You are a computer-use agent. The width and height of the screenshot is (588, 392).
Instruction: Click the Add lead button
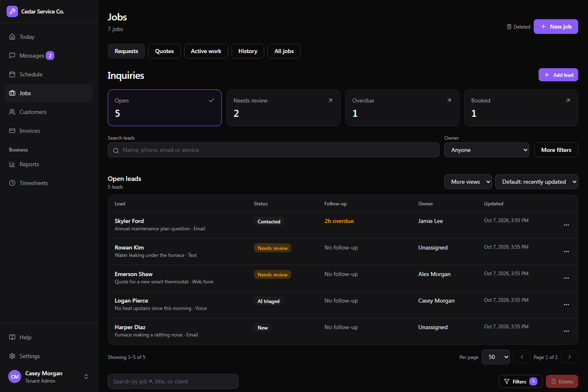(x=558, y=75)
